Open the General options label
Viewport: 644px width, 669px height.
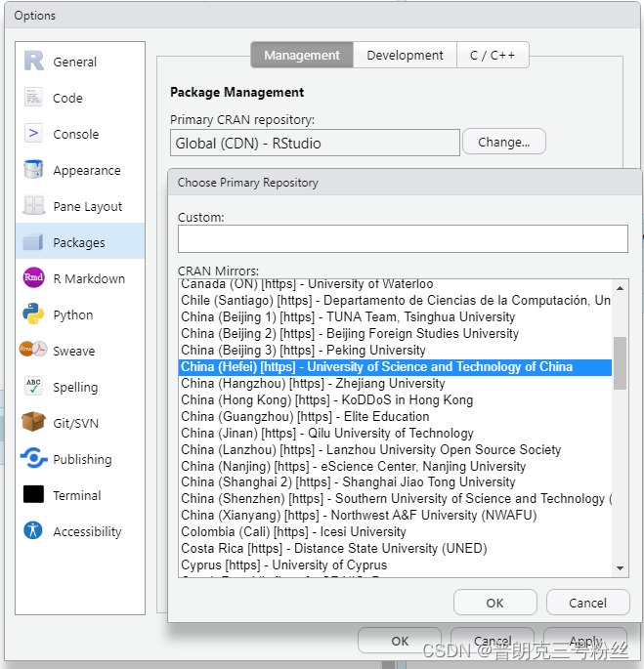(74, 63)
